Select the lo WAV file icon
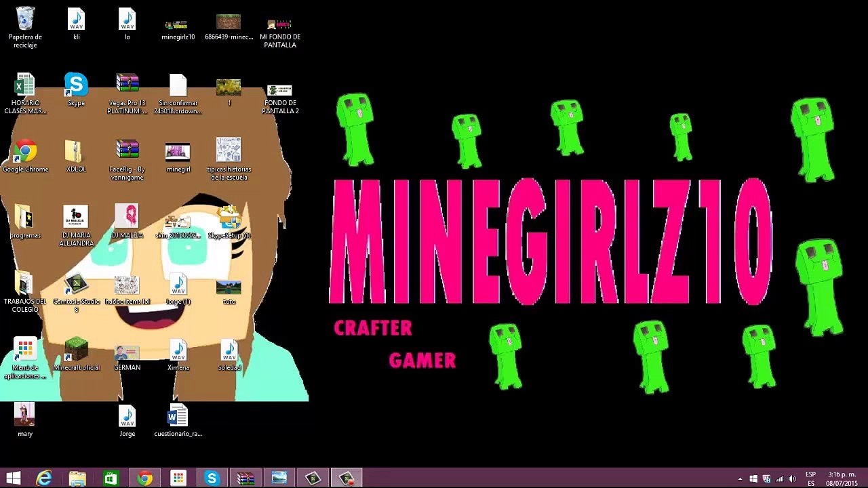The width and height of the screenshot is (868, 488). coord(127,24)
